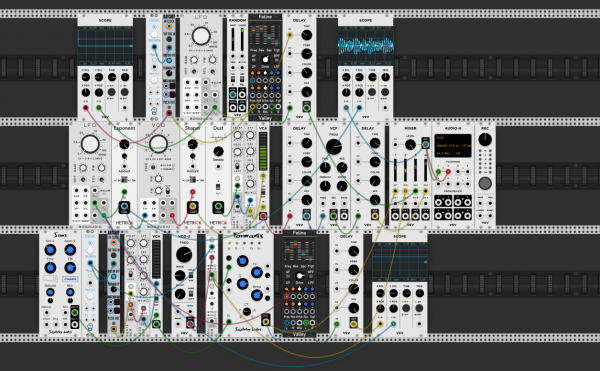Click the Feline Drive knob in top row
Viewport: 600px width, 371px height.
(x=265, y=60)
